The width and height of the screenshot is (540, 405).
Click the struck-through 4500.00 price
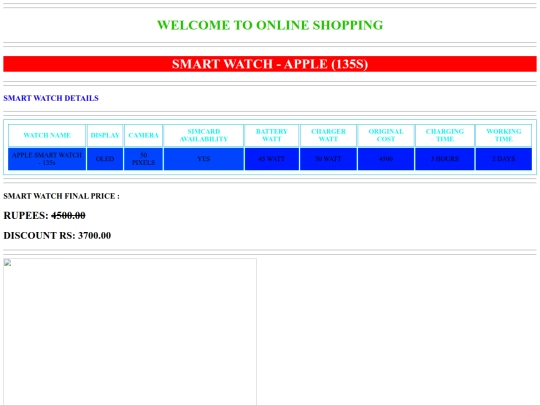(x=68, y=216)
